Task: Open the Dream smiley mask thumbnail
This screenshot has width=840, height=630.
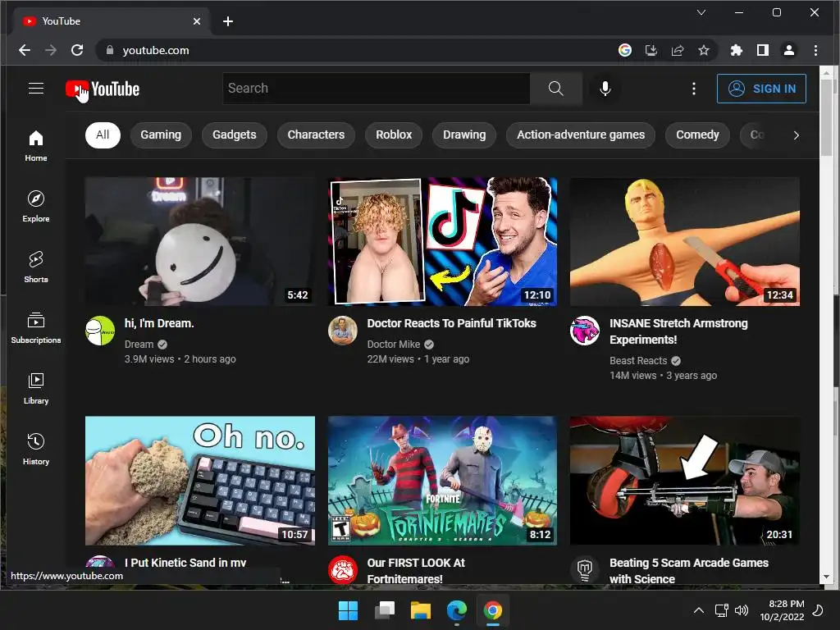Action: click(x=200, y=242)
